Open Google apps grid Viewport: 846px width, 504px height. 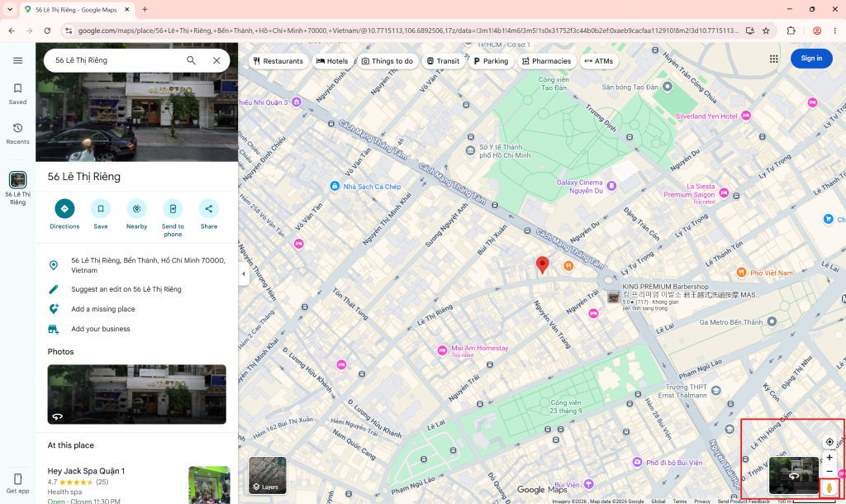[x=773, y=59]
